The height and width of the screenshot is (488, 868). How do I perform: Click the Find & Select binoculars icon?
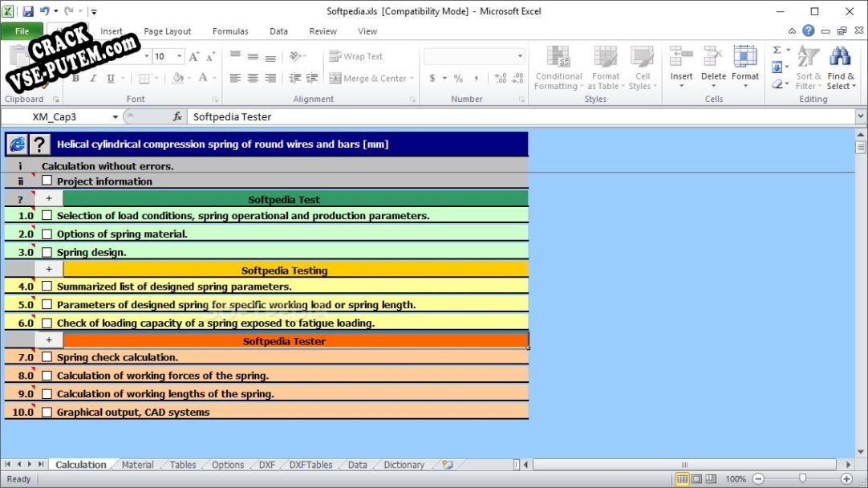click(x=840, y=58)
